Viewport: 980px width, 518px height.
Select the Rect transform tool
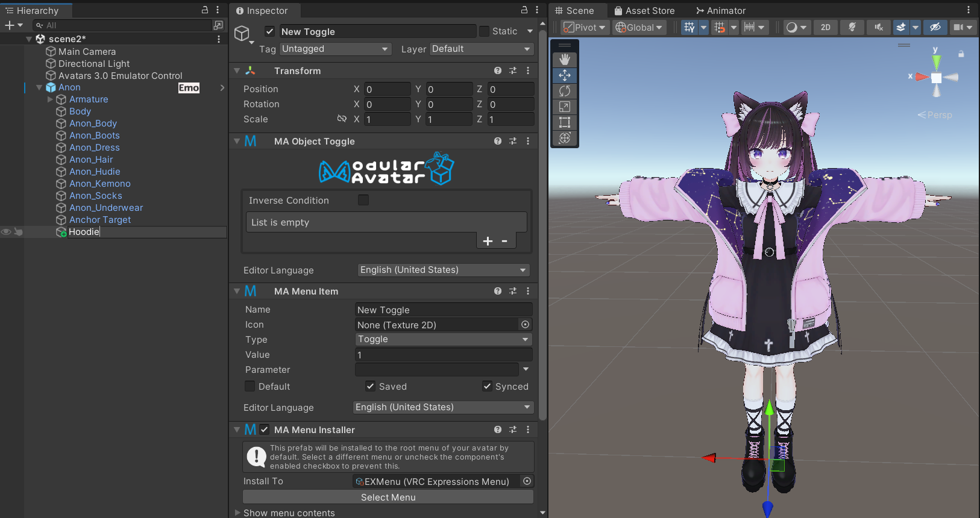[x=565, y=122]
